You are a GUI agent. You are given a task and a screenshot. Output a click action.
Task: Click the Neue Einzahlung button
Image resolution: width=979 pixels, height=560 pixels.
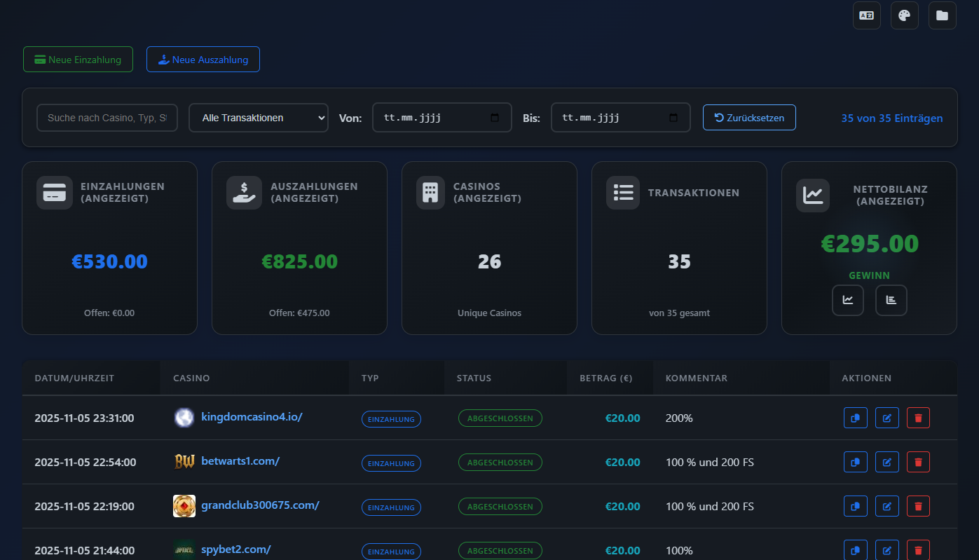(x=78, y=60)
